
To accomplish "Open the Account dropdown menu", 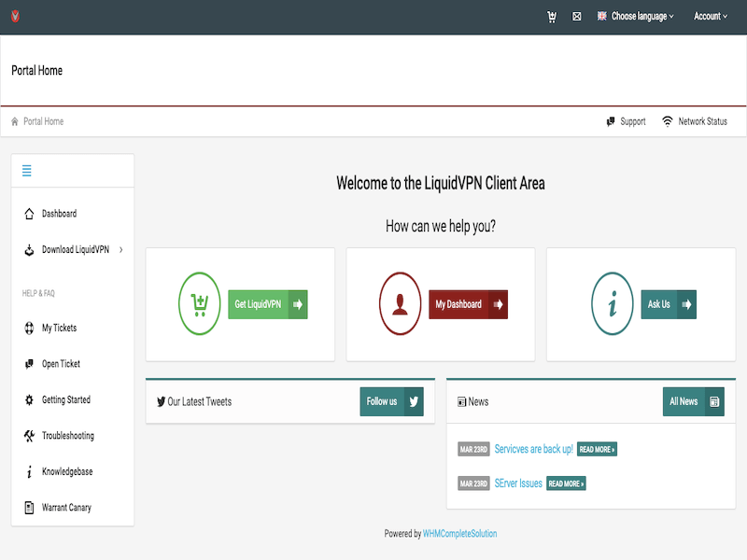I will point(709,16).
